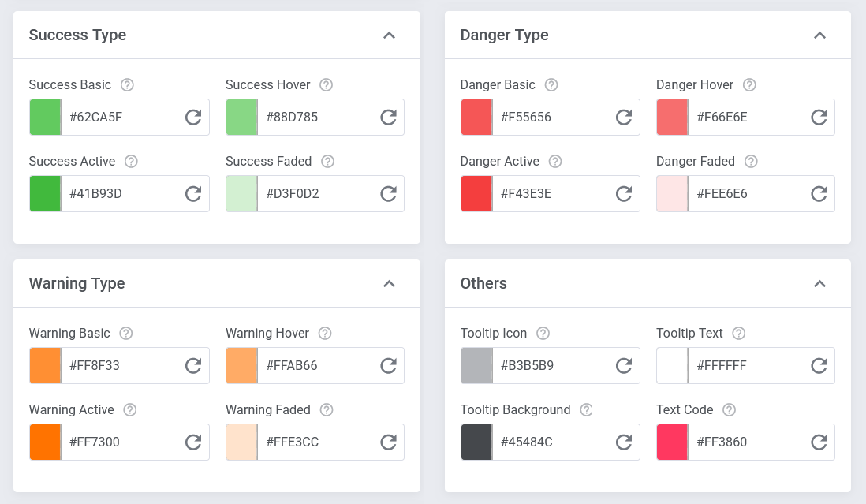The image size is (866, 504).
Task: Show help for Warning Basic
Action: (126, 334)
